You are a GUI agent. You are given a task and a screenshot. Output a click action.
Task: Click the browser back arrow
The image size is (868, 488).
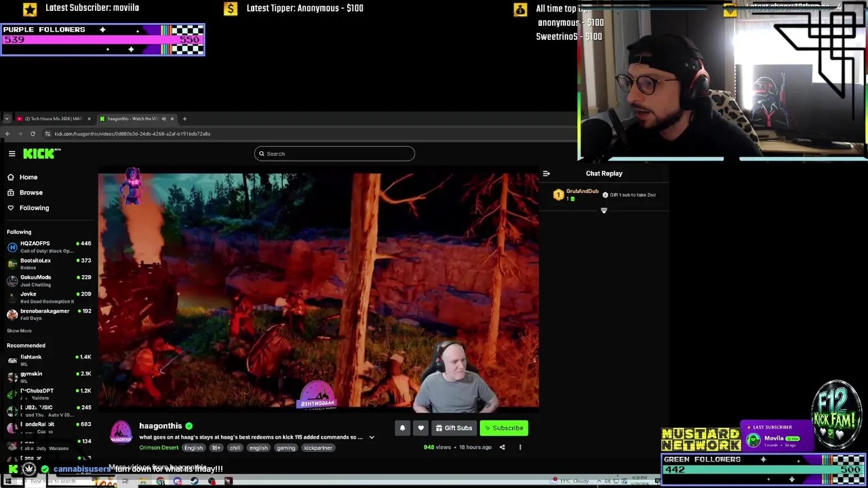pyautogui.click(x=7, y=134)
